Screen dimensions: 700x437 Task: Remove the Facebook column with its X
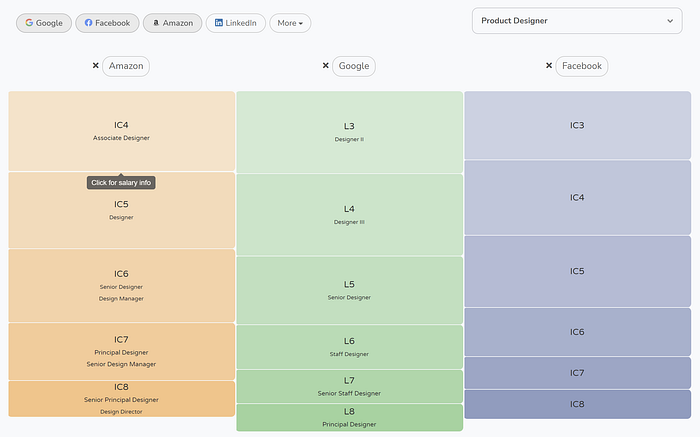pyautogui.click(x=549, y=66)
